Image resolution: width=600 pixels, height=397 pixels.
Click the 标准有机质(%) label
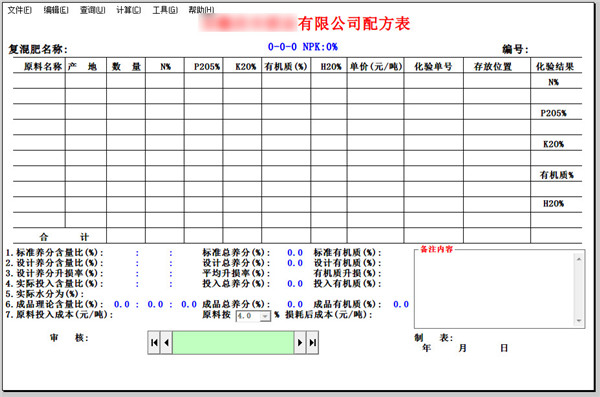pyautogui.click(x=347, y=253)
